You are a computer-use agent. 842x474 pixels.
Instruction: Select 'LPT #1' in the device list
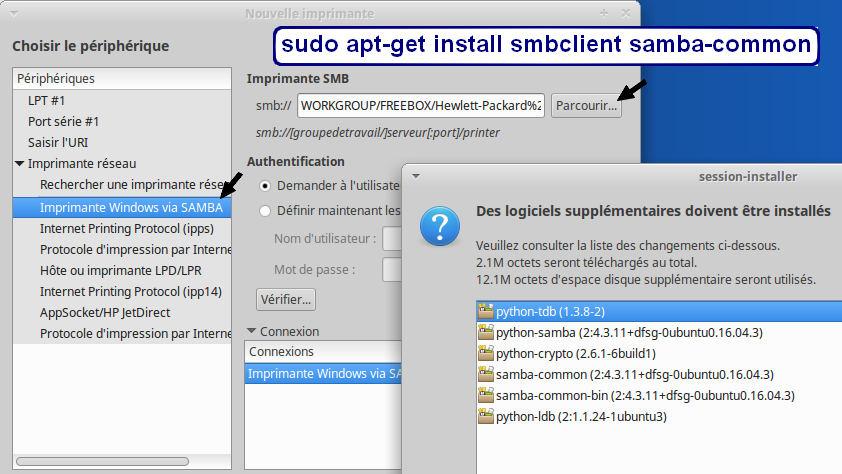(x=47, y=100)
